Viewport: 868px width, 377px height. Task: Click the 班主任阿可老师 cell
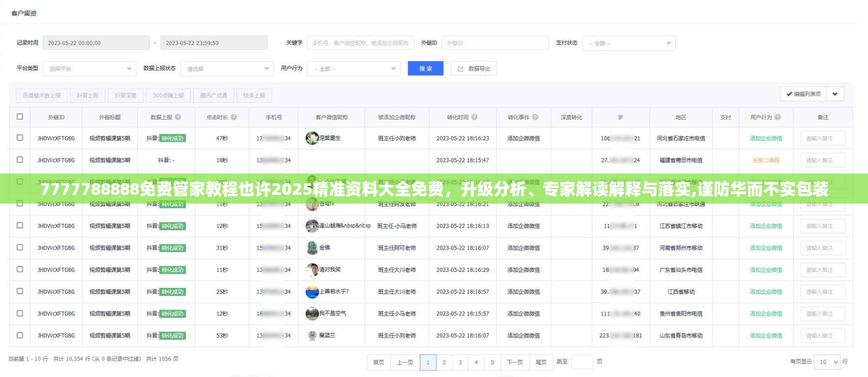click(396, 248)
